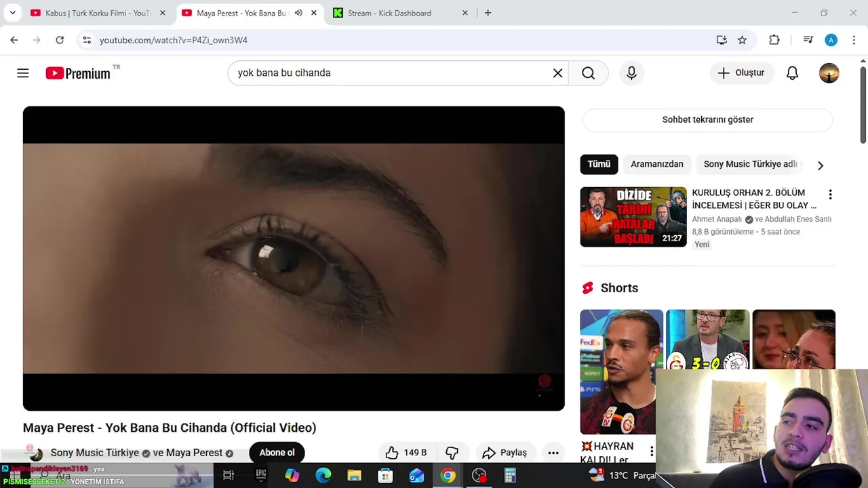Screen dimensions: 868x488
Task: Open account avatar menu
Action: click(x=829, y=73)
